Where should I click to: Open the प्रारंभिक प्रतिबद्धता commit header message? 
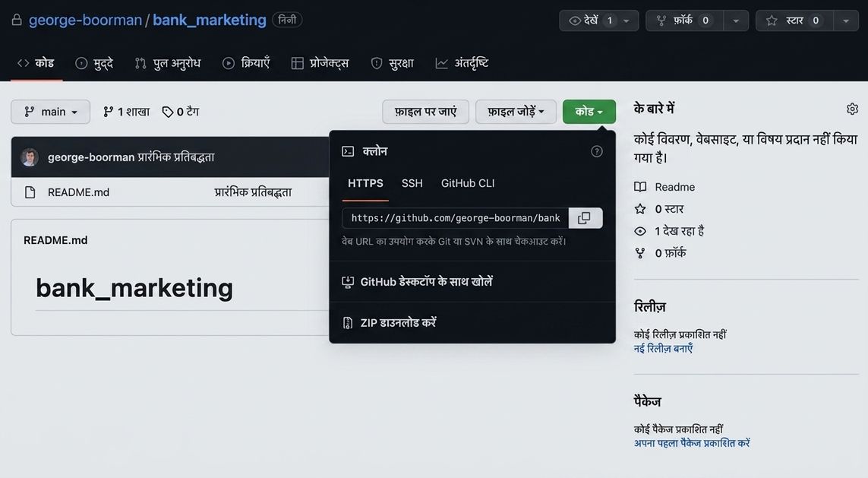(x=176, y=157)
